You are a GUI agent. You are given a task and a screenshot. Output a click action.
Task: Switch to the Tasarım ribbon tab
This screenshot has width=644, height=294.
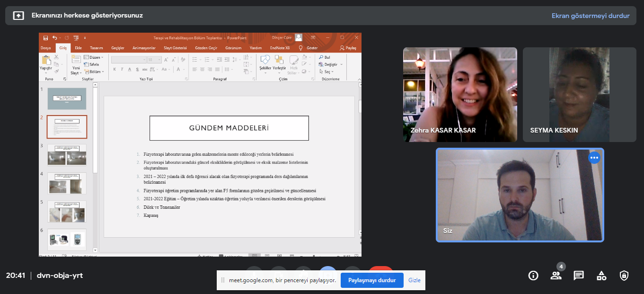97,48
